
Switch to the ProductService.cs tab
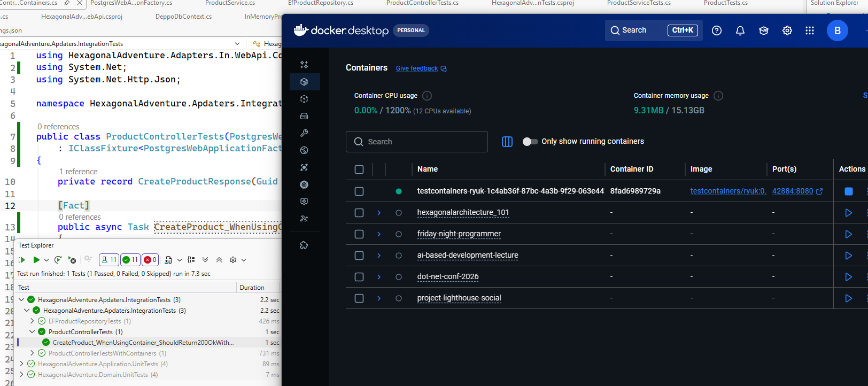(230, 3)
